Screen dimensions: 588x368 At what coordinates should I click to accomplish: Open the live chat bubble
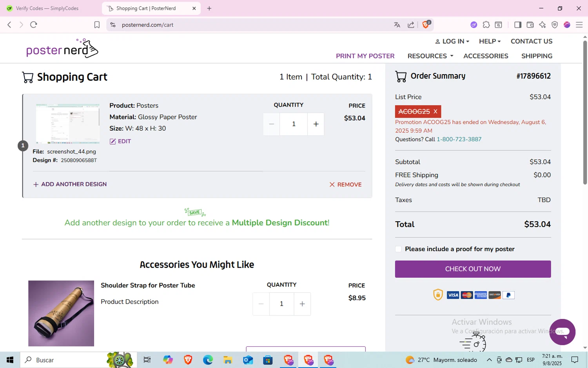point(562,332)
